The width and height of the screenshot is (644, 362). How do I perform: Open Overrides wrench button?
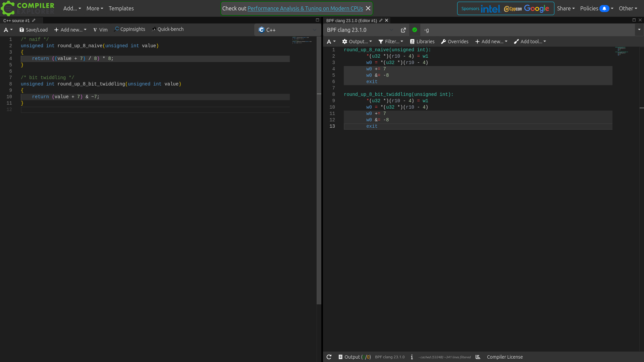[455, 42]
